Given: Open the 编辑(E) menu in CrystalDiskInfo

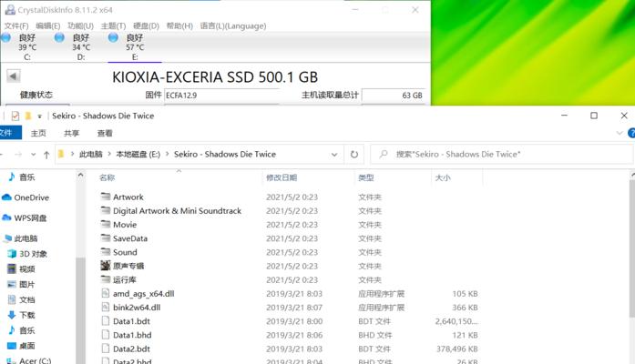Looking at the screenshot, I should tap(47, 25).
